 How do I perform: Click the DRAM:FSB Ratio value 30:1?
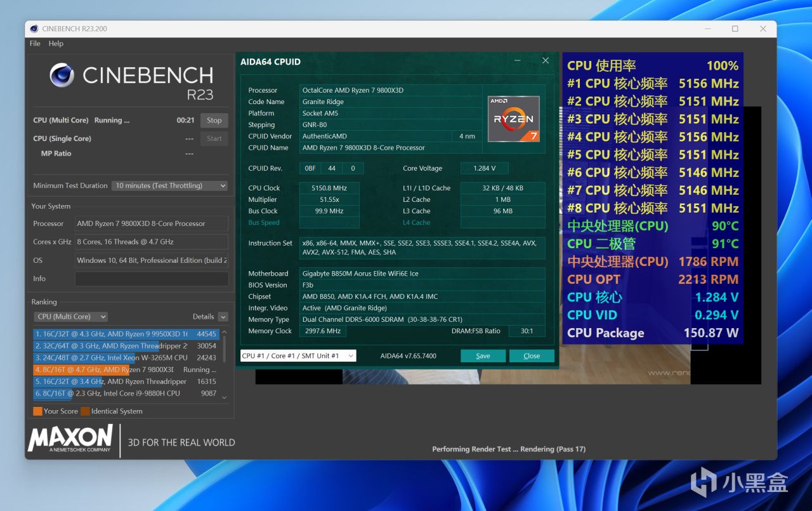coord(527,331)
